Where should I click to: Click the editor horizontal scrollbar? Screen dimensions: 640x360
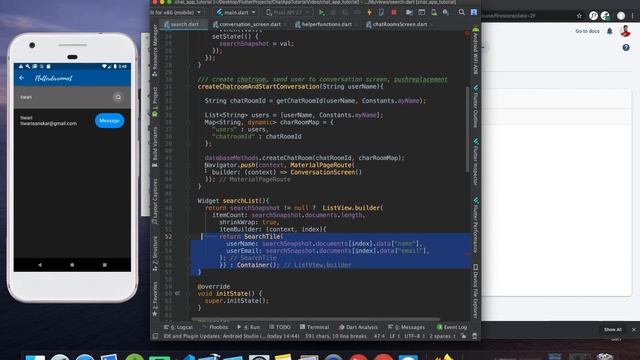pyautogui.click(x=316, y=319)
